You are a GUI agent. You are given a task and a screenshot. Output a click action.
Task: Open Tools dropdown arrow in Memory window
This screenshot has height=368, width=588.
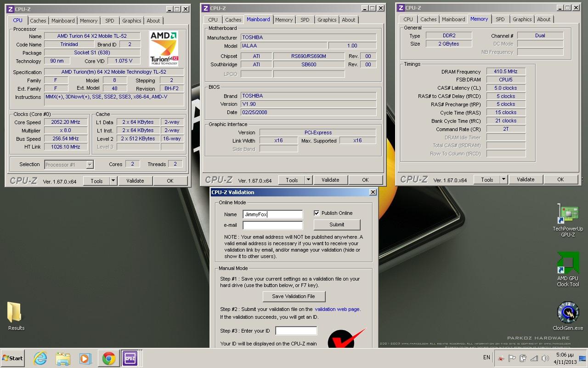(x=503, y=179)
